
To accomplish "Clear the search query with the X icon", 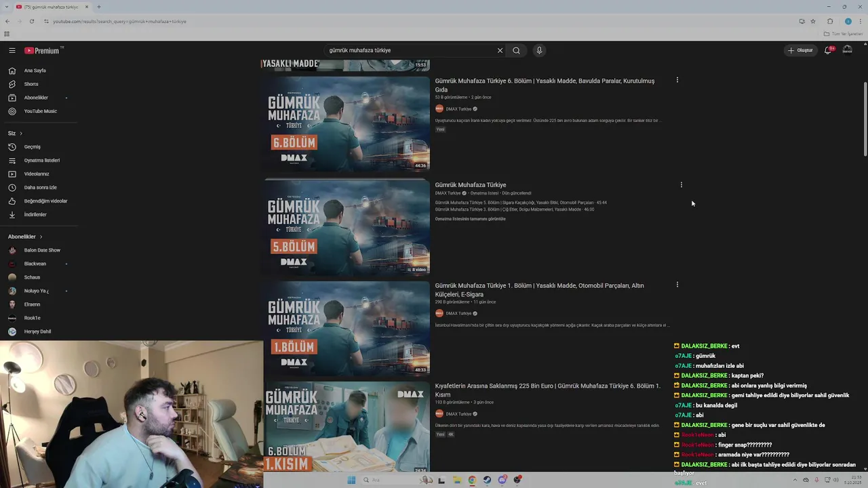I will 500,50.
